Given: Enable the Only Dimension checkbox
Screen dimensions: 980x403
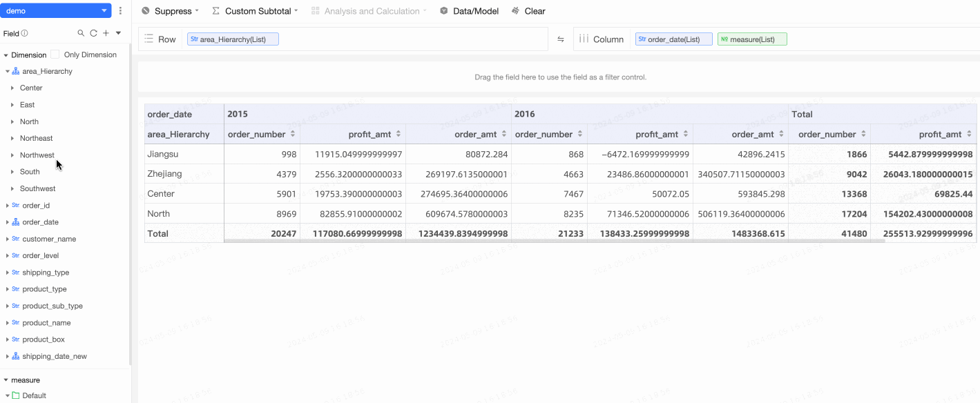Looking at the screenshot, I should (x=55, y=55).
